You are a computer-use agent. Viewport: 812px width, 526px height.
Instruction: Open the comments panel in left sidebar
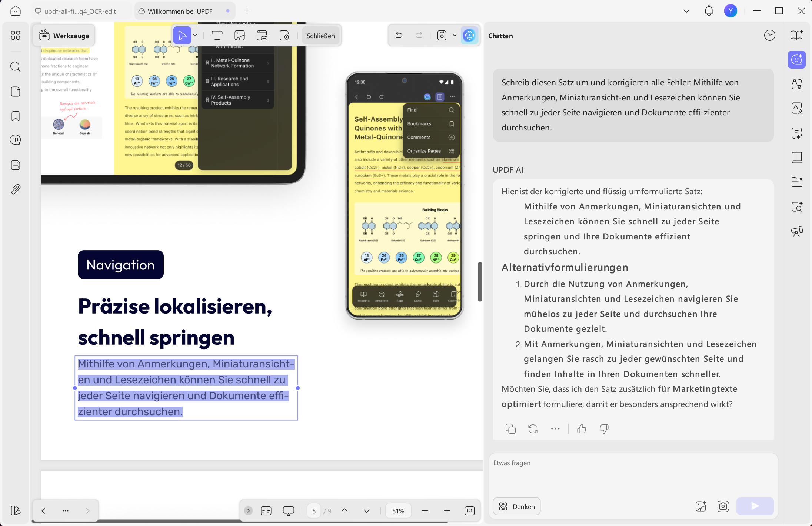pos(16,140)
